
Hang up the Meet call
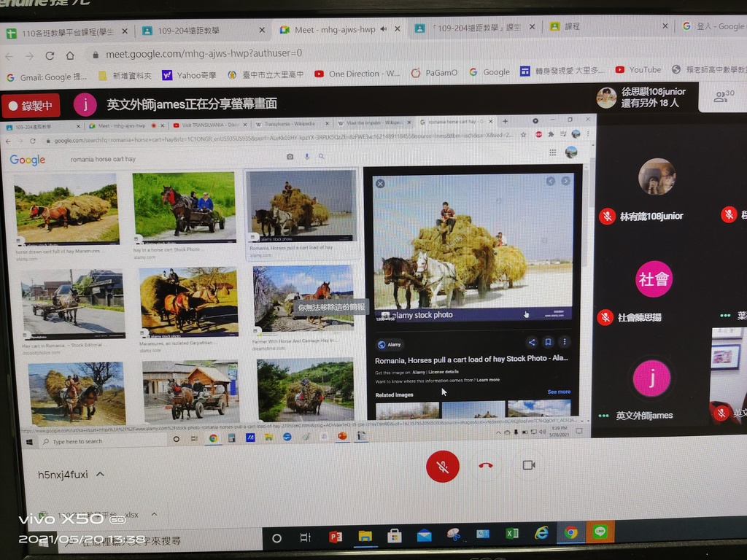click(x=485, y=465)
